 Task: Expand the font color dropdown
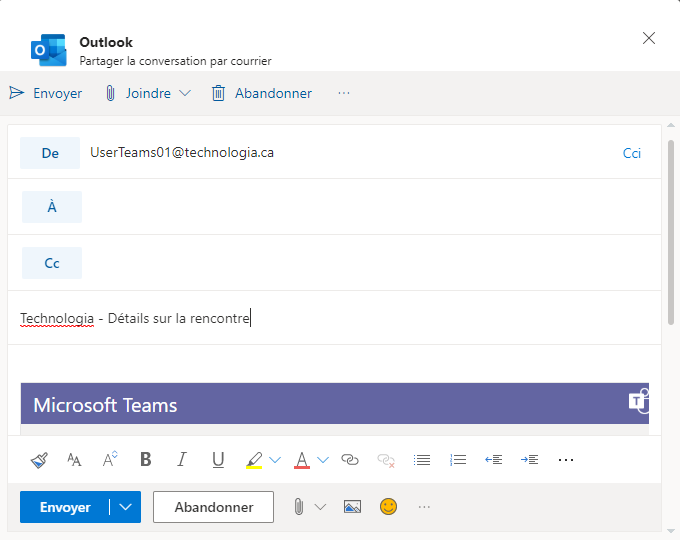coord(323,460)
